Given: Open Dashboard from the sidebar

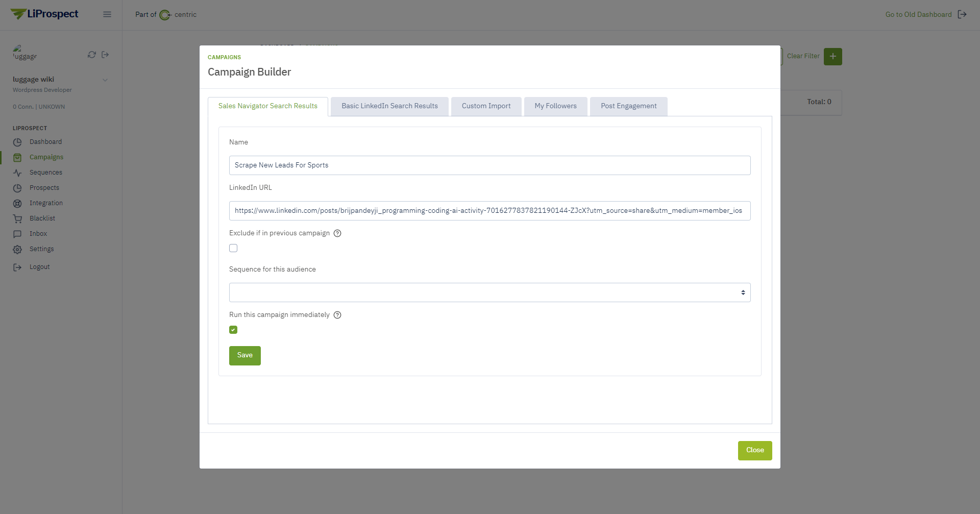Looking at the screenshot, I should point(45,142).
